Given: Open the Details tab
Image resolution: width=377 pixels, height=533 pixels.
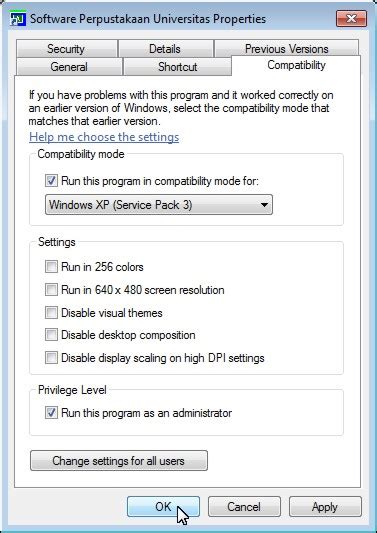Looking at the screenshot, I should pyautogui.click(x=165, y=49).
